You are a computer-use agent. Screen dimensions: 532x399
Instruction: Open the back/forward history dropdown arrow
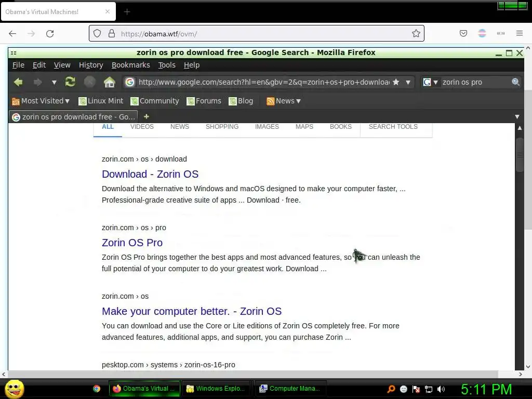coord(54,83)
